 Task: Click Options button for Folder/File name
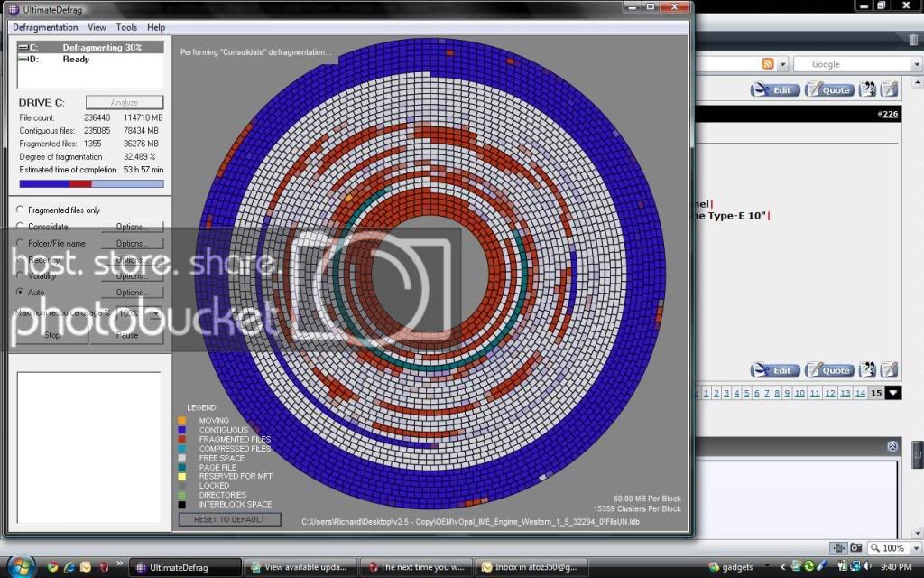pyautogui.click(x=132, y=243)
